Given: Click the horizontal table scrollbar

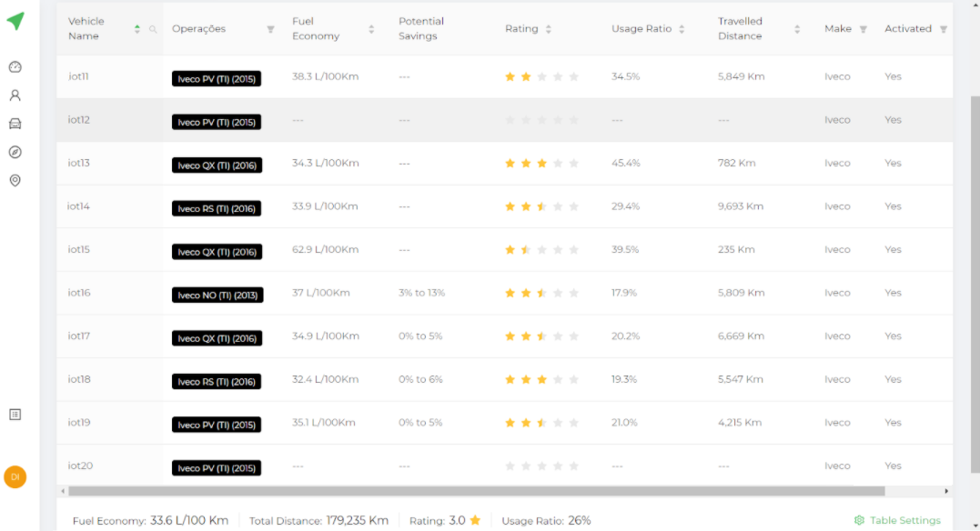Looking at the screenshot, I should pos(473,491).
